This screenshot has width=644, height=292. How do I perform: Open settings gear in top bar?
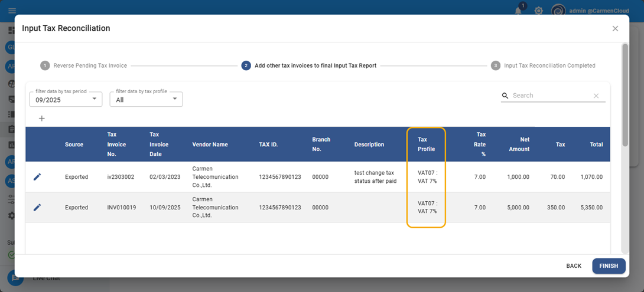538,11
